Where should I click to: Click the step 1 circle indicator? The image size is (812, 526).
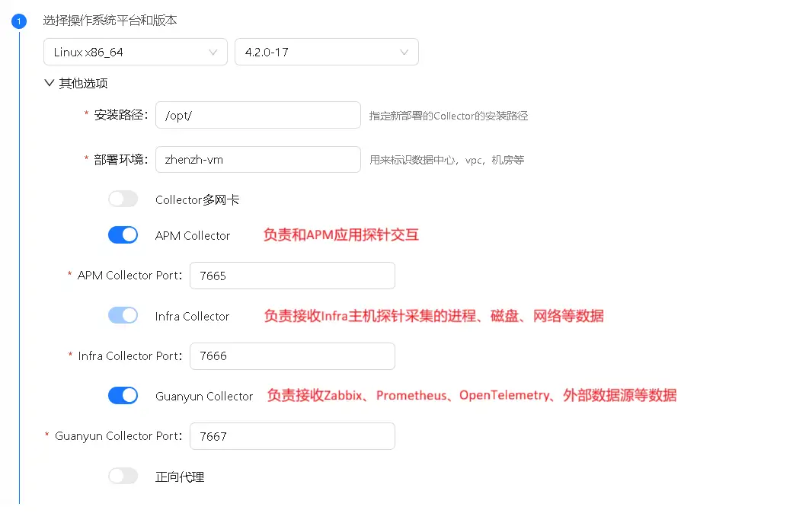click(19, 21)
